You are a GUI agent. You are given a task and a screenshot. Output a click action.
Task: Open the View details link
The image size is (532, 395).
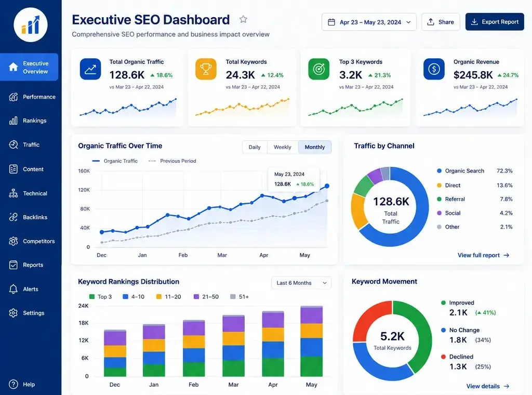coord(487,386)
